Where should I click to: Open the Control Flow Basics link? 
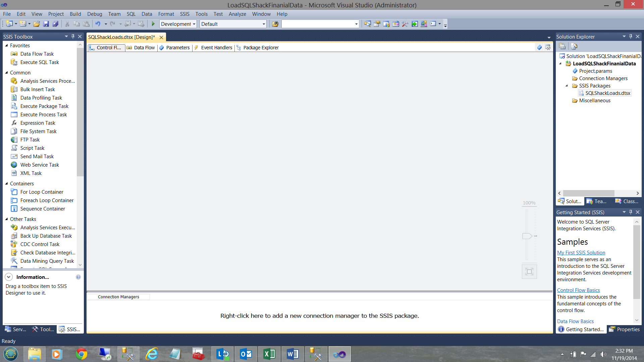pos(578,290)
